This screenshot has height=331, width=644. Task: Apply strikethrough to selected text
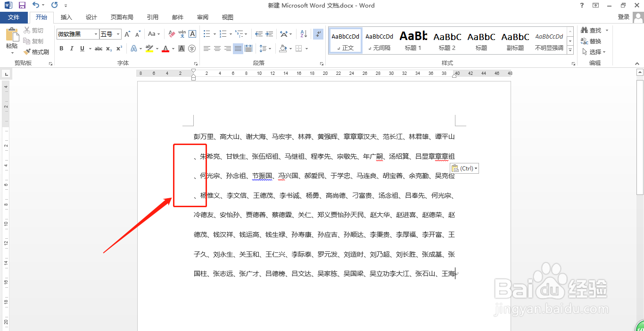click(99, 48)
